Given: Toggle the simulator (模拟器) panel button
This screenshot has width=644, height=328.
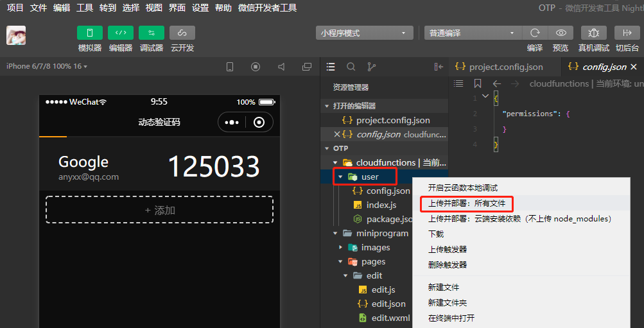Looking at the screenshot, I should tap(89, 33).
